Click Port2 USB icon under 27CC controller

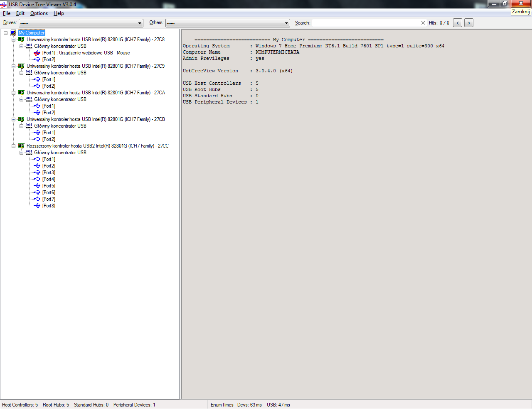coord(37,166)
